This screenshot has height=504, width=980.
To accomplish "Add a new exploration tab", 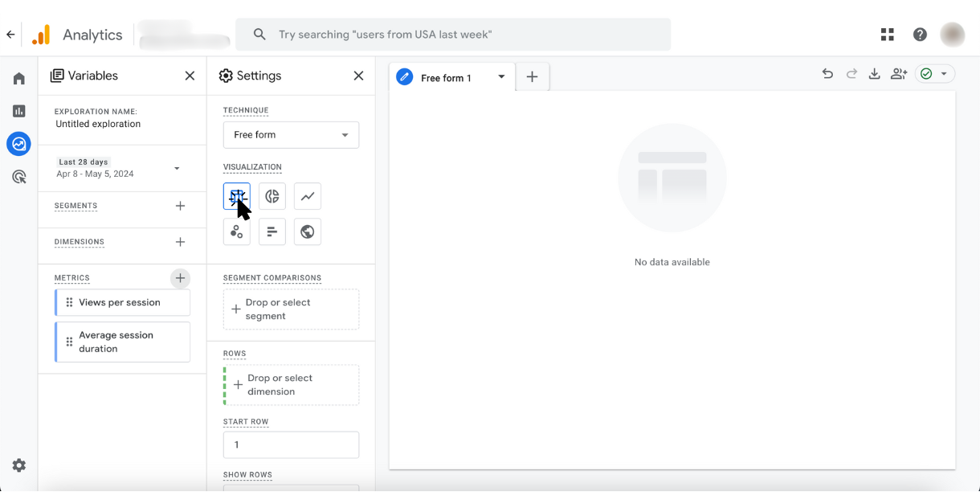I will click(x=532, y=77).
